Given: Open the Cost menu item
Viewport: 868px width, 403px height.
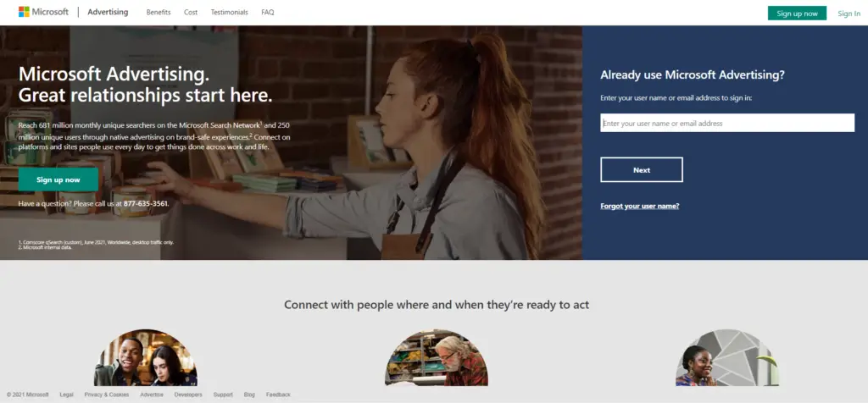Looking at the screenshot, I should pos(191,12).
